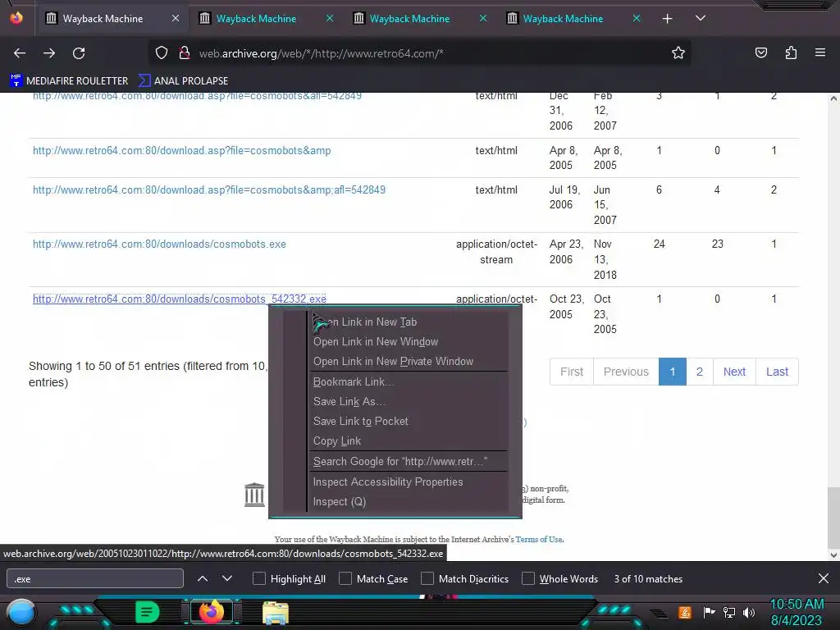
Task: Click the Next pagination button
Action: (734, 372)
